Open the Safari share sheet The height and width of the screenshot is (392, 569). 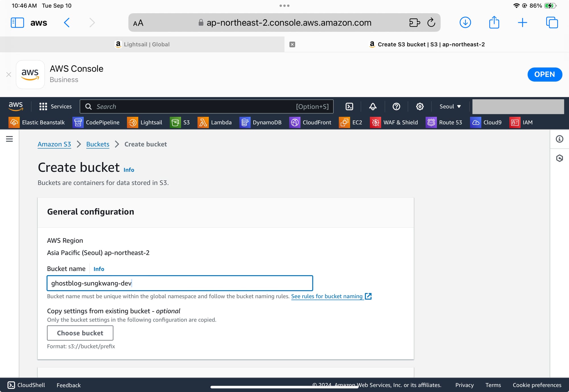point(494,22)
